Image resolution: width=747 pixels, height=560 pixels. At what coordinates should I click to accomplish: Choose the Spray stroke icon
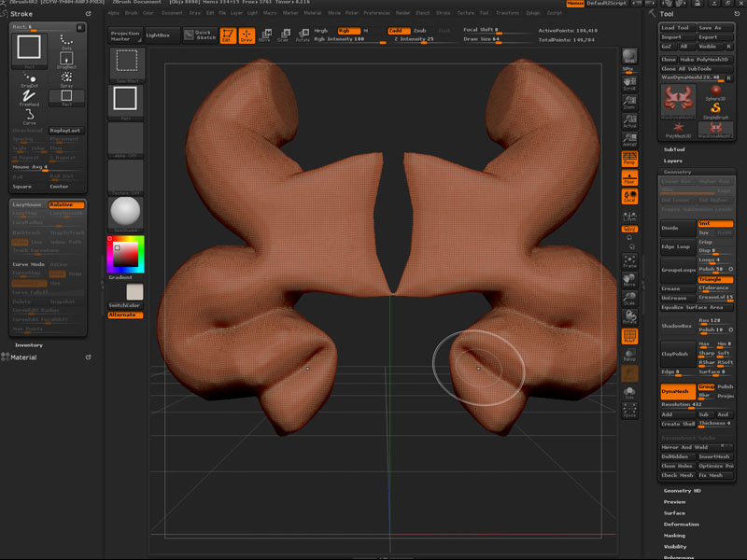tap(66, 79)
